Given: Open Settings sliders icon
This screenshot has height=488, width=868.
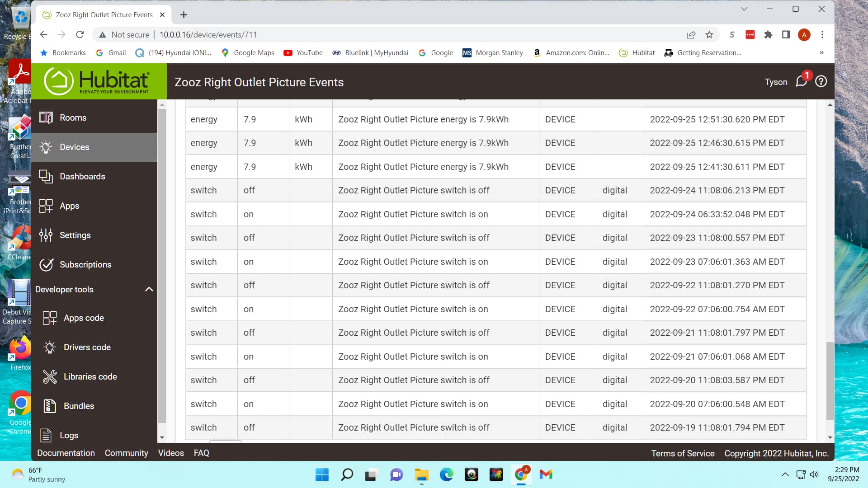Looking at the screenshot, I should pos(46,235).
